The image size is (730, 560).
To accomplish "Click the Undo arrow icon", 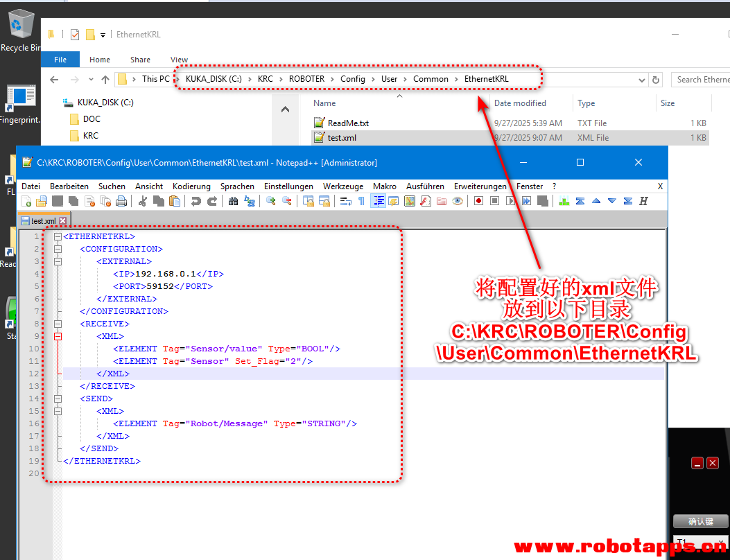I will pyautogui.click(x=195, y=201).
